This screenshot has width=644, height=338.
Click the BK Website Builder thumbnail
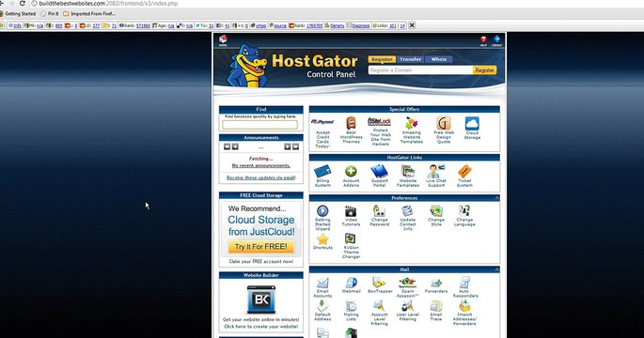click(261, 300)
